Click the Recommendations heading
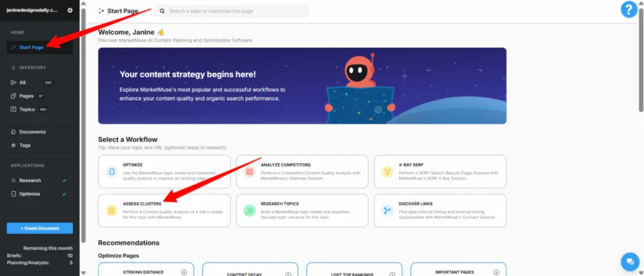Viewport: 644px width, 276px height. pyautogui.click(x=128, y=243)
